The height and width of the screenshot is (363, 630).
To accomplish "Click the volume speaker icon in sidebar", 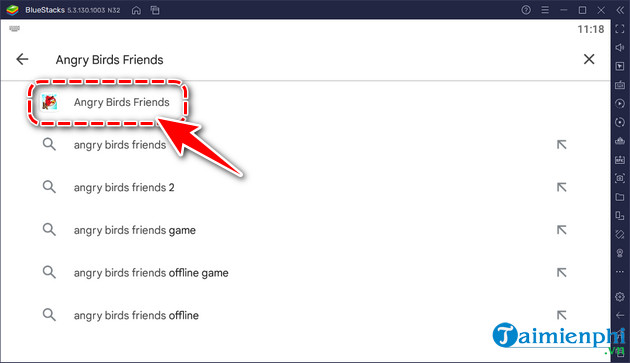I will (x=620, y=47).
